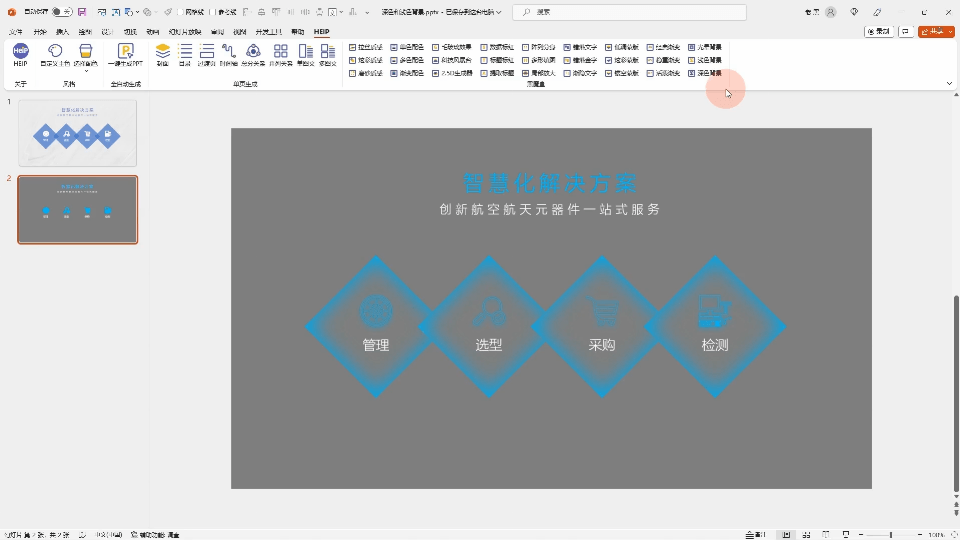
Task: Select the HEIP ribbon tab
Action: [x=321, y=32]
